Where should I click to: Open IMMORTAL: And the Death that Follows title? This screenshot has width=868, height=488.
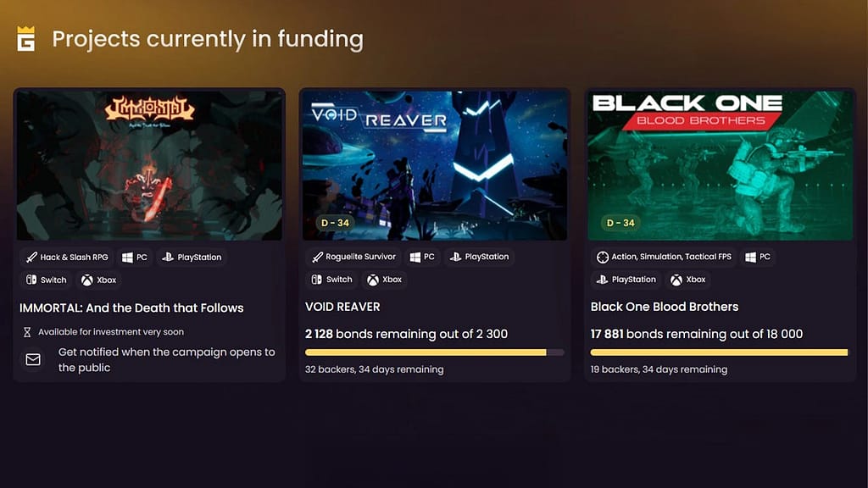click(131, 308)
